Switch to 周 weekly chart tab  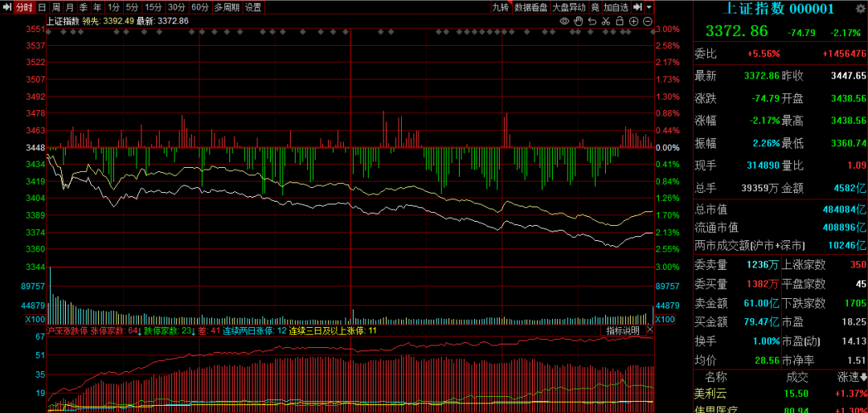(56, 7)
